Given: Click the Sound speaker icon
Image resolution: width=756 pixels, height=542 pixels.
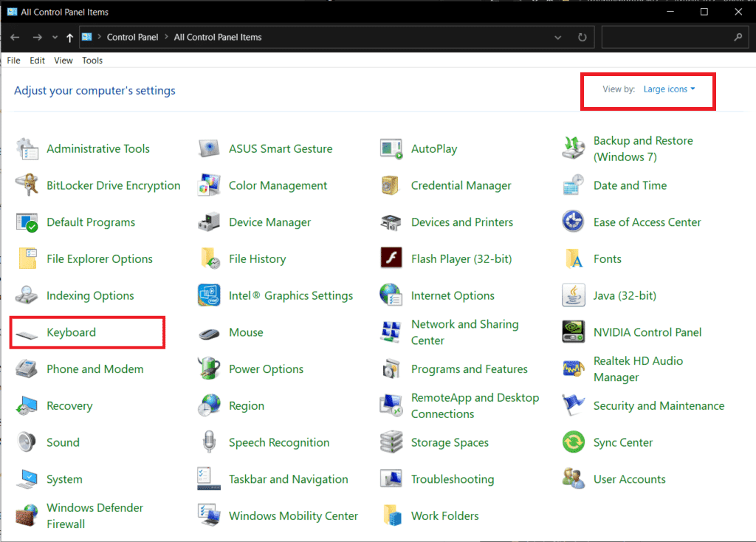Looking at the screenshot, I should (x=27, y=442).
